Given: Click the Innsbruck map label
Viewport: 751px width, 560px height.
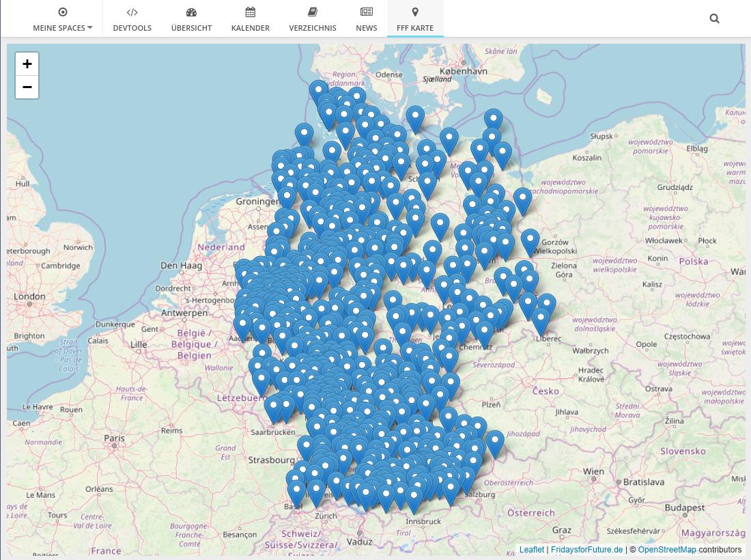Looking at the screenshot, I should 423,521.
